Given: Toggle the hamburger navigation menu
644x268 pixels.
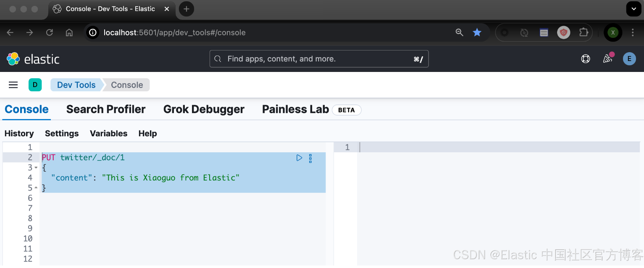Looking at the screenshot, I should pyautogui.click(x=13, y=85).
